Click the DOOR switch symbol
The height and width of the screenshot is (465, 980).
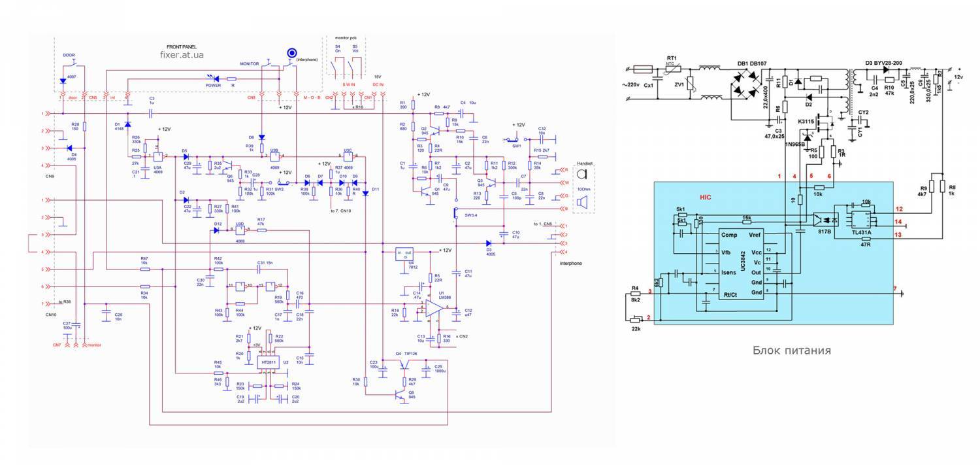click(72, 63)
